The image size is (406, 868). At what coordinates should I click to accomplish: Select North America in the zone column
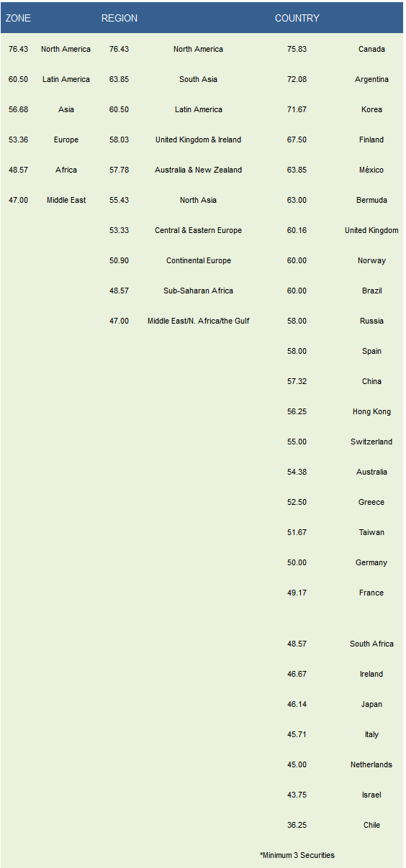tap(66, 49)
